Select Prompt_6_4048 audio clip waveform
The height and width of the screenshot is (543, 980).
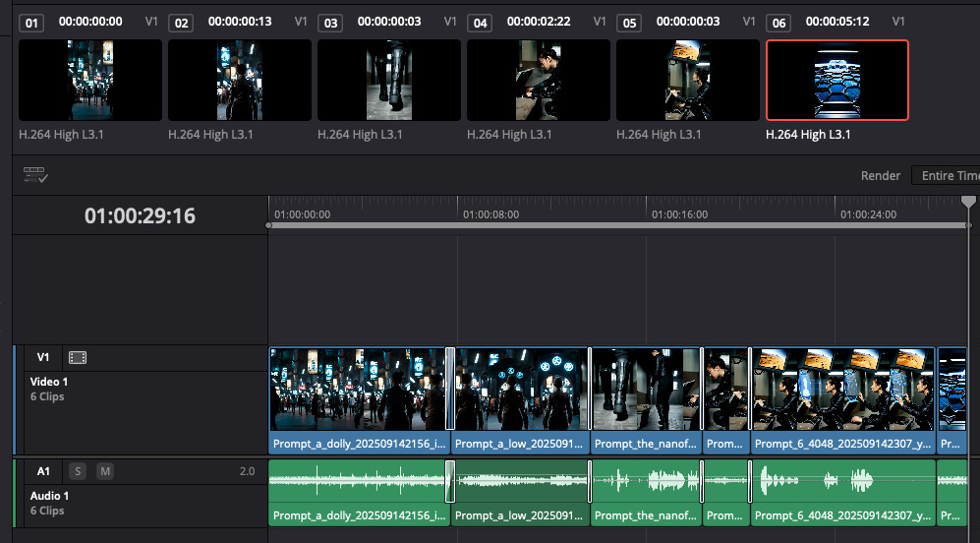tap(843, 481)
